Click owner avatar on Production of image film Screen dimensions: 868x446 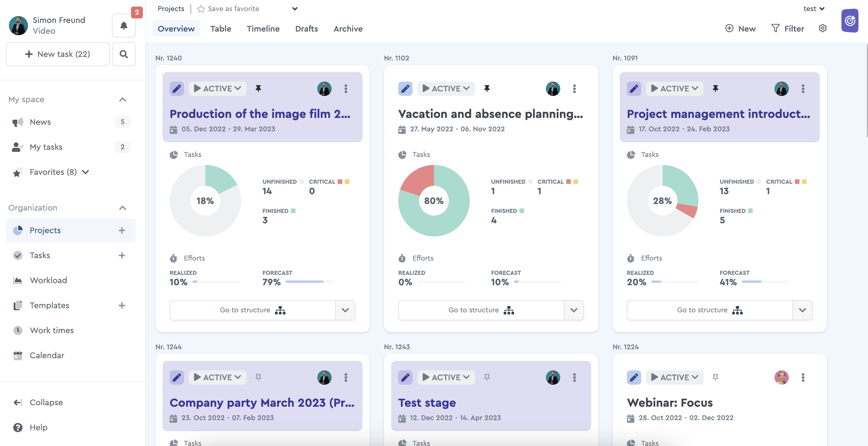click(324, 89)
